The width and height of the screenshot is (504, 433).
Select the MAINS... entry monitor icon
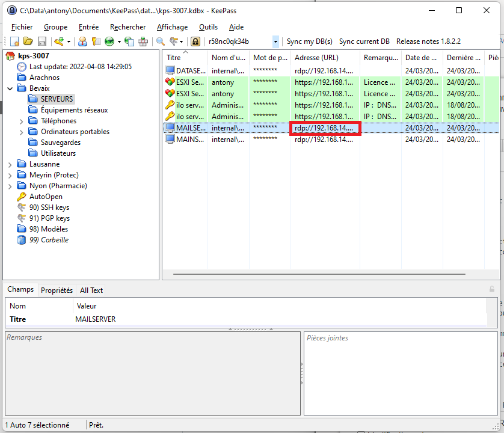[x=170, y=139]
